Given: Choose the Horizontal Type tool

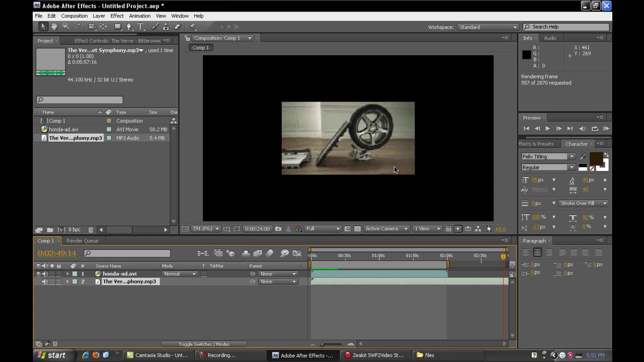Looking at the screenshot, I should 141,27.
